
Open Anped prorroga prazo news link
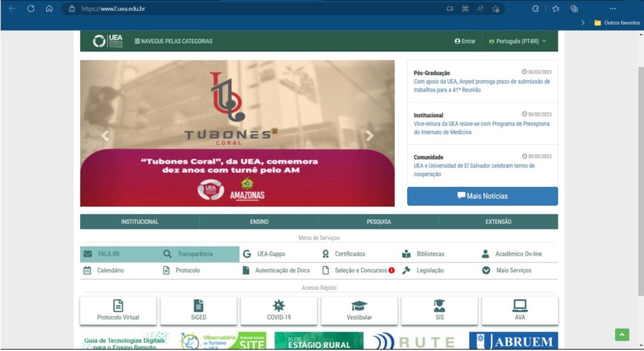click(482, 86)
